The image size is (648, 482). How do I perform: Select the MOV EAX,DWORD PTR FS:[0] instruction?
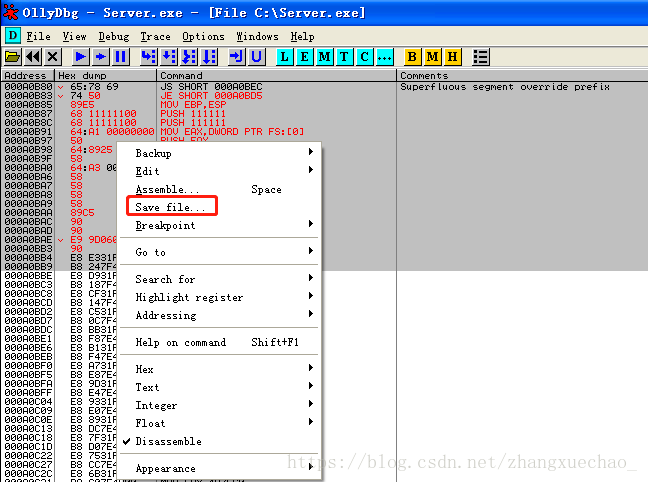[x=232, y=131]
